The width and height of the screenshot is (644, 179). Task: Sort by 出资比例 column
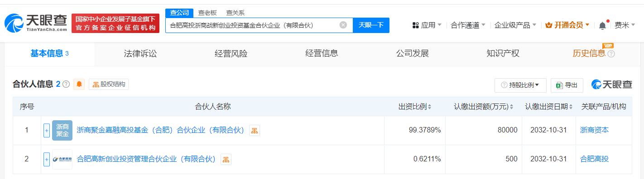(415, 107)
